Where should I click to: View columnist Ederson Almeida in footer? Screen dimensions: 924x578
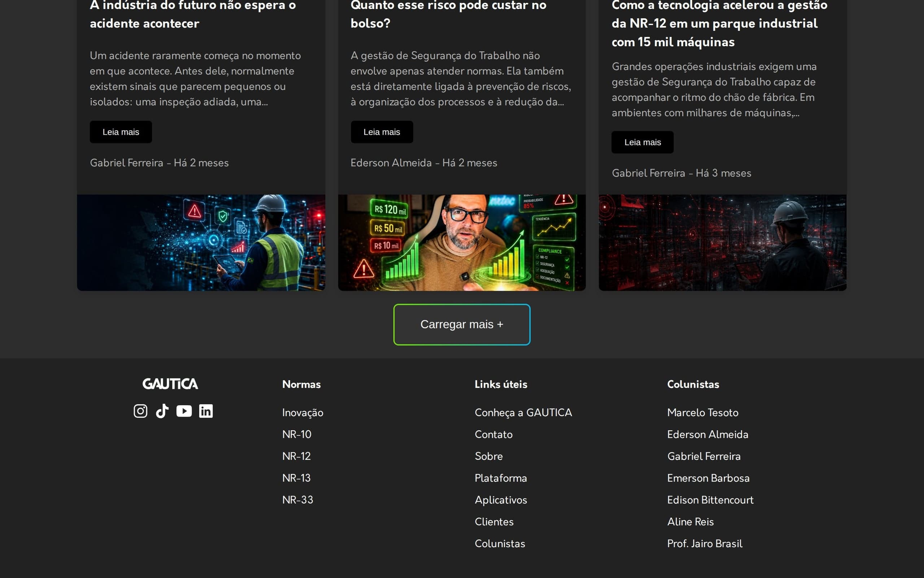(707, 434)
